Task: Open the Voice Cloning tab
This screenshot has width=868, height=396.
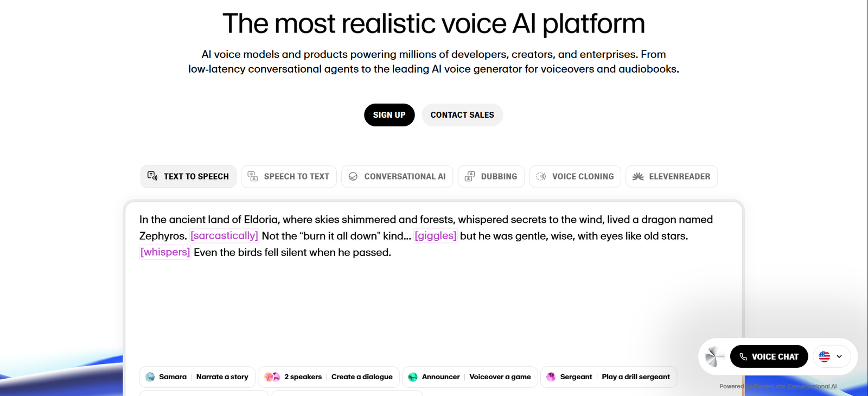Action: pyautogui.click(x=575, y=176)
